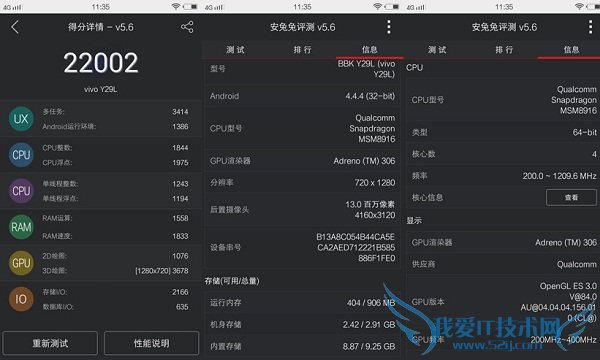The width and height of the screenshot is (600, 360).
Task: Tap the UX score category icon
Action: tap(21, 119)
